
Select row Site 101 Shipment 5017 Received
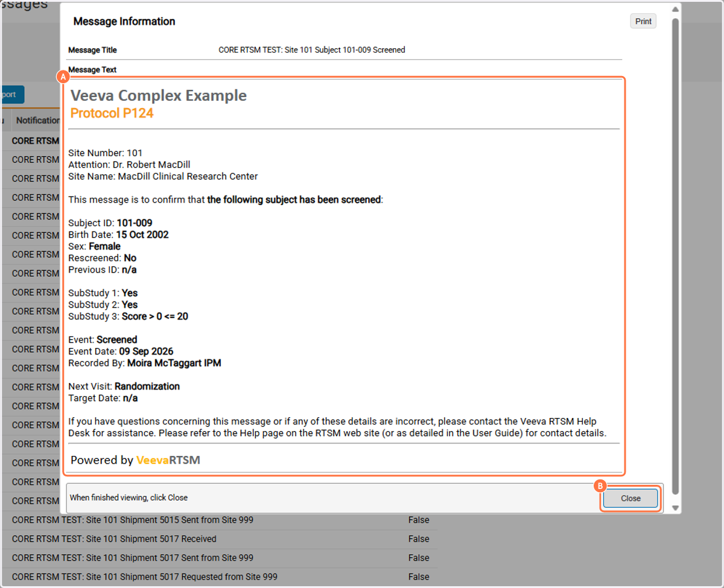[x=219, y=539]
